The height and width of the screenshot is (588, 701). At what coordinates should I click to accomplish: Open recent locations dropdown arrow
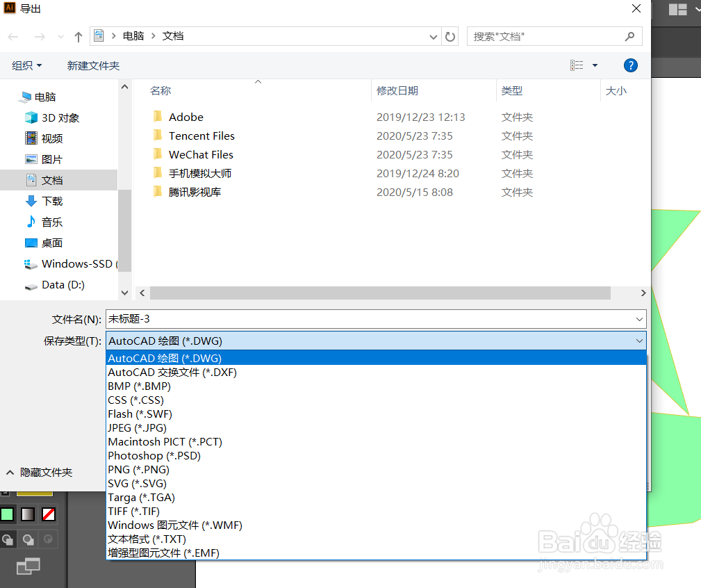coord(60,37)
